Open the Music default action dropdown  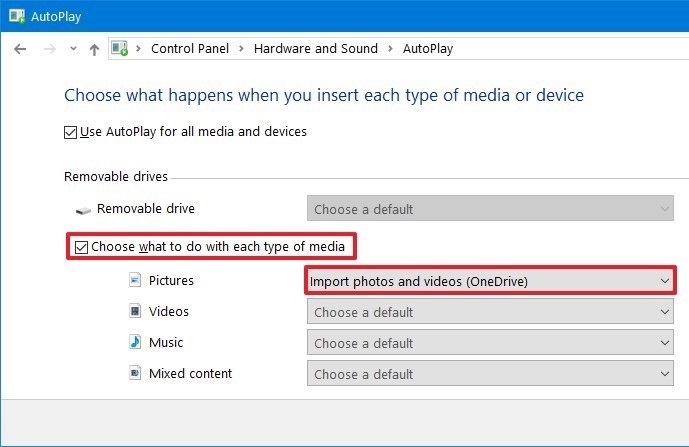[x=489, y=343]
